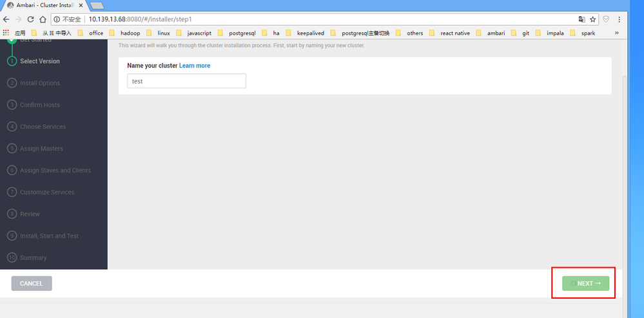Click the step 10 circle icon
This screenshot has height=318, width=644.
pyautogui.click(x=12, y=257)
